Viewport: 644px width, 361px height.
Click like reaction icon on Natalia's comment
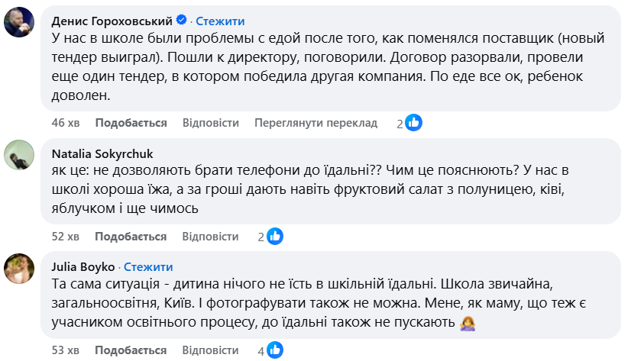275,237
